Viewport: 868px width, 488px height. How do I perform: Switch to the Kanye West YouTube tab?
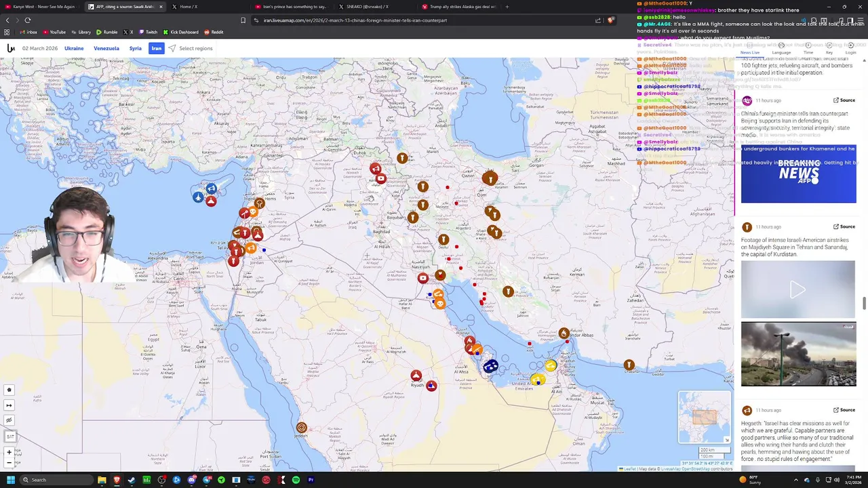[42, 7]
